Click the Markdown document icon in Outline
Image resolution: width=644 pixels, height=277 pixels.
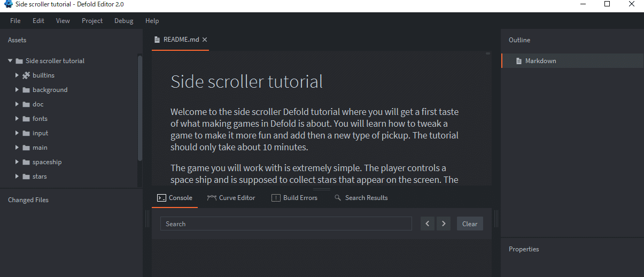(518, 61)
